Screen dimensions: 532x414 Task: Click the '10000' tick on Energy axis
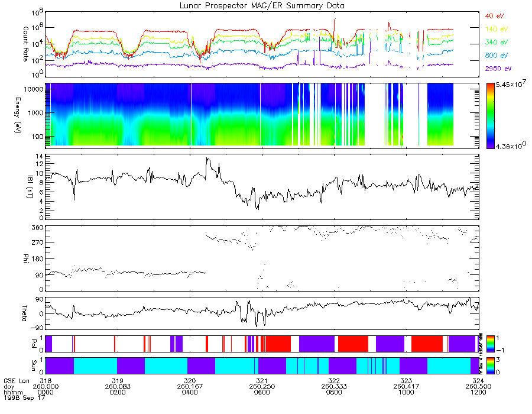point(33,89)
